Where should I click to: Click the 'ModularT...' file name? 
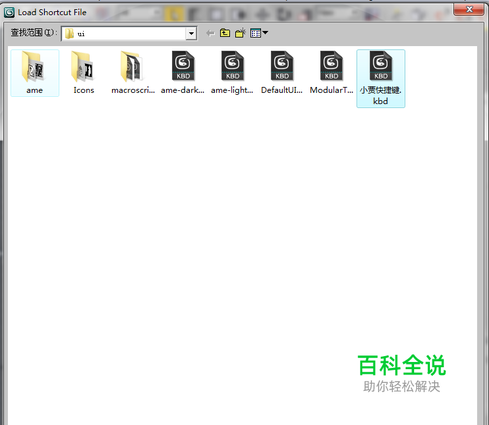click(x=331, y=90)
